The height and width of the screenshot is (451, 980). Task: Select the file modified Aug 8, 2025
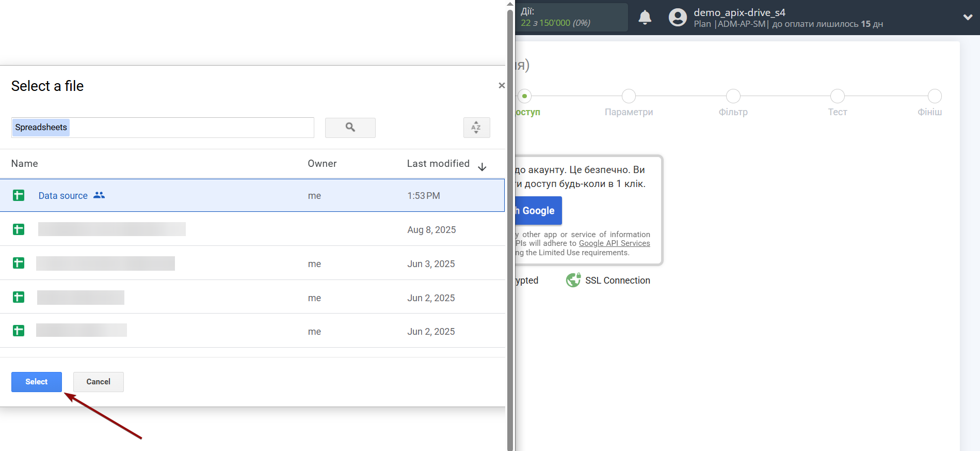(x=252, y=229)
